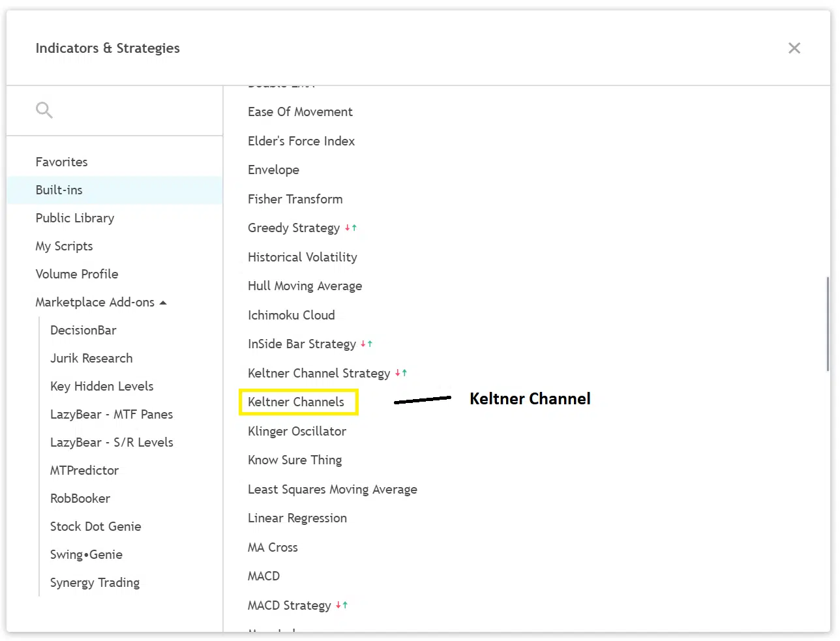This screenshot has height=641, width=840.
Task: Choose the Keltner Channel Strategy
Action: pyautogui.click(x=319, y=373)
